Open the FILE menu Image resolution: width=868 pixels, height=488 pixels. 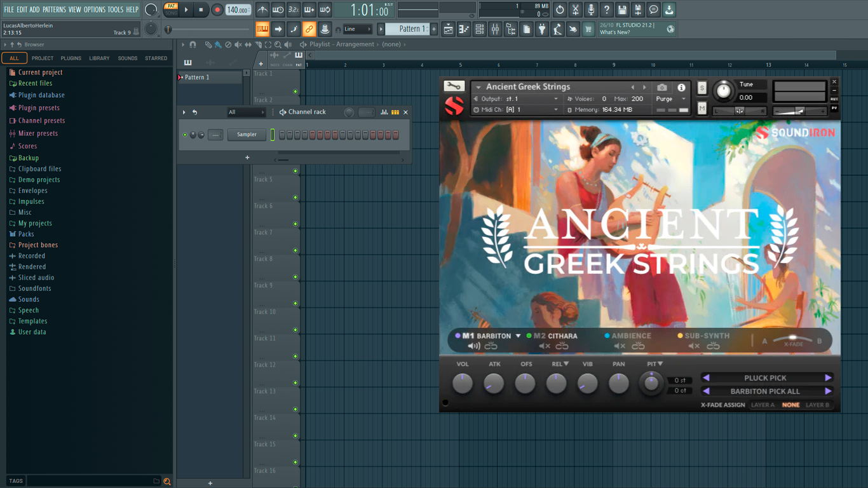[9, 10]
